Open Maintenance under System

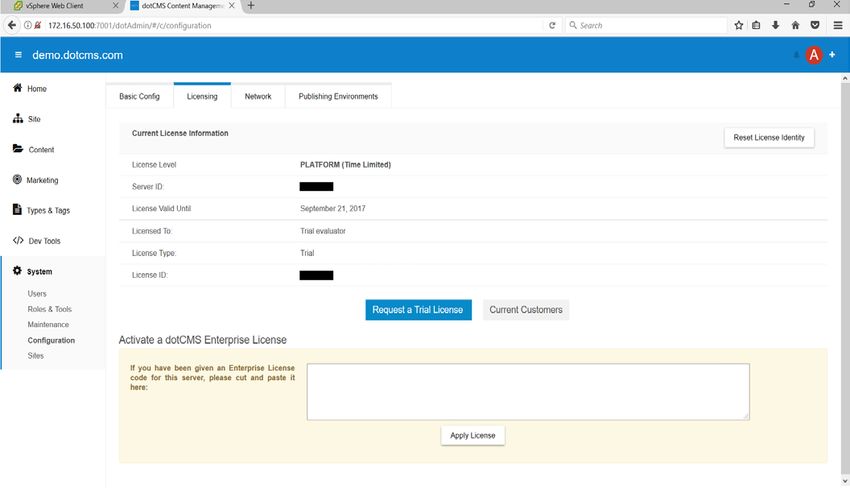pyautogui.click(x=48, y=324)
